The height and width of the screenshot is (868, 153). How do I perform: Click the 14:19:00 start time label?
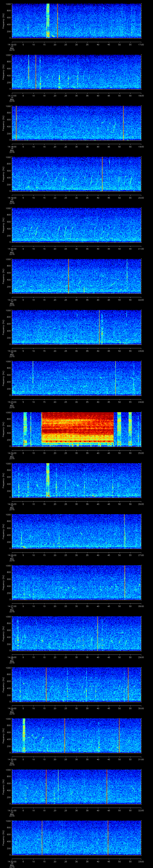[12, 198]
